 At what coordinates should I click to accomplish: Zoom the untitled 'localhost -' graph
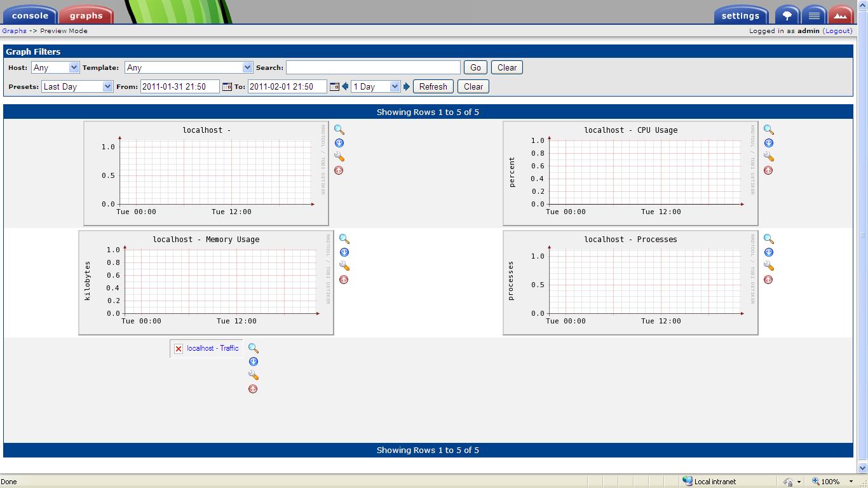[x=339, y=130]
